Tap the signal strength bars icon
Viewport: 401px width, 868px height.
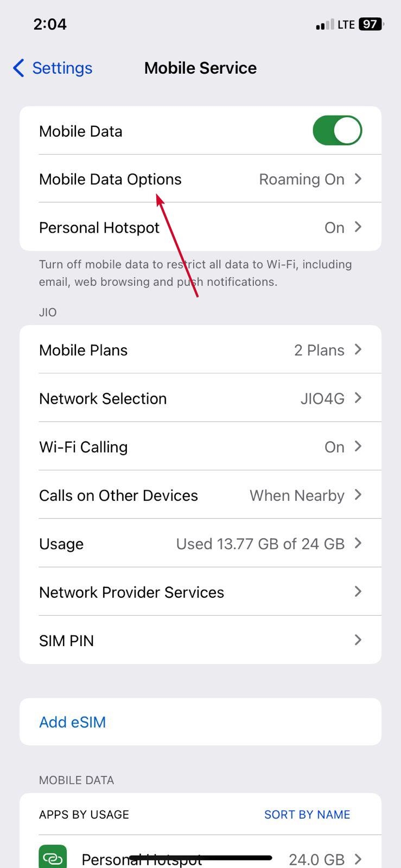(324, 25)
